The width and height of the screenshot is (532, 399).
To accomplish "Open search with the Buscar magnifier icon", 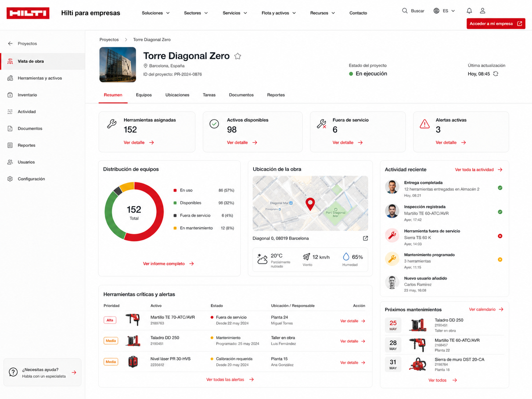I will [x=405, y=11].
